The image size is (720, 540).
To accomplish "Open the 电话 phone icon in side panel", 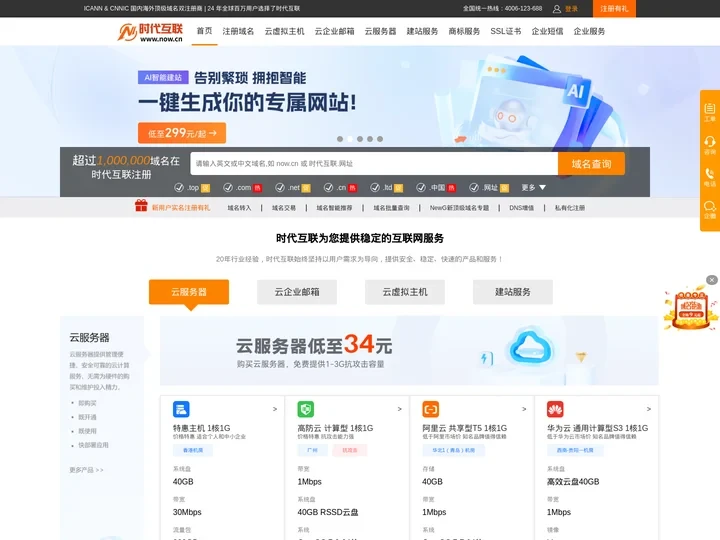I will click(x=709, y=177).
